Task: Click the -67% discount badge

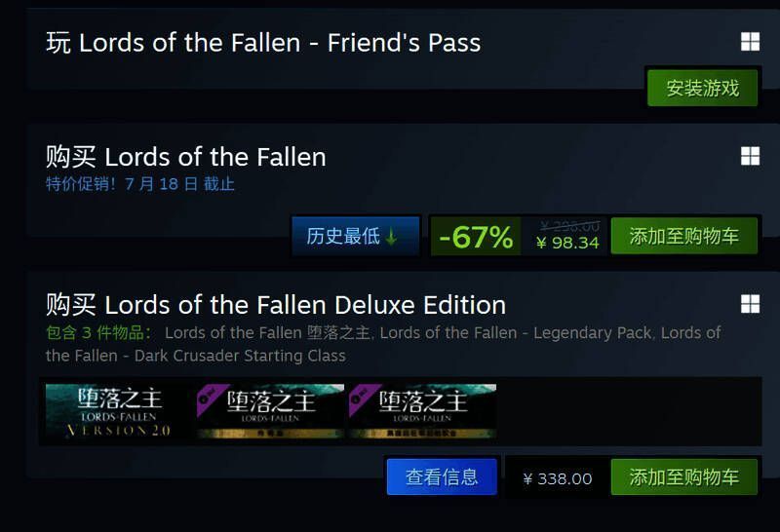Action: pyautogui.click(x=476, y=237)
